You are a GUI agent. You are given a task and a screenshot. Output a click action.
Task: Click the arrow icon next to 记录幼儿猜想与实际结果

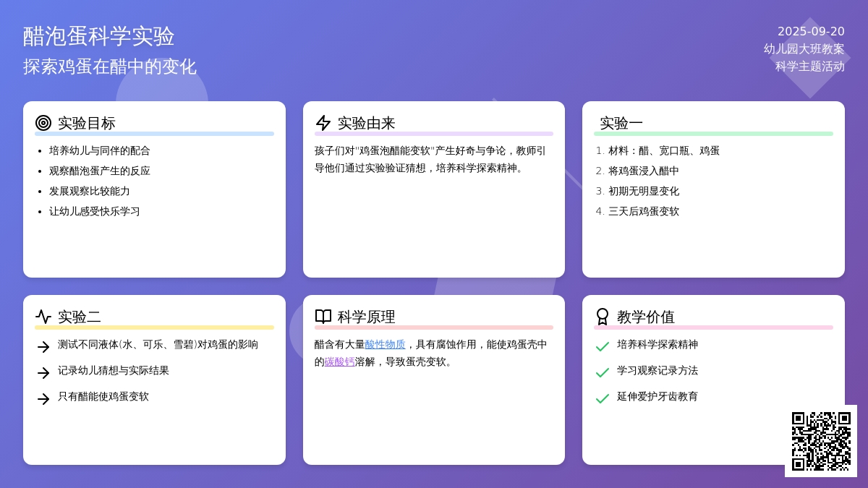[x=43, y=373]
